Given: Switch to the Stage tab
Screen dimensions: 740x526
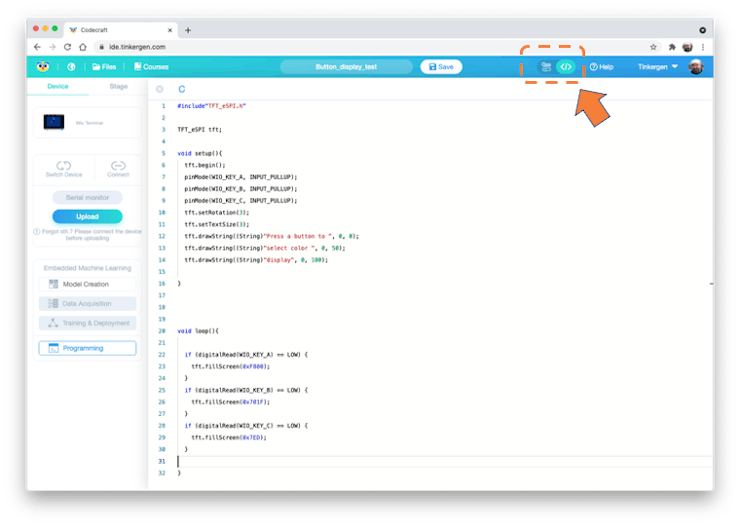Looking at the screenshot, I should [x=118, y=86].
